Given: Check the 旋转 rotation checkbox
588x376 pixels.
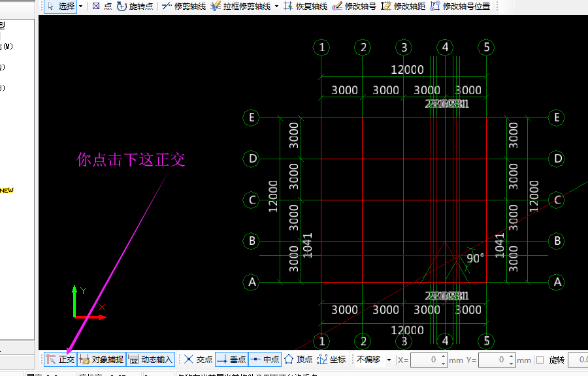Looking at the screenshot, I should 540,360.
